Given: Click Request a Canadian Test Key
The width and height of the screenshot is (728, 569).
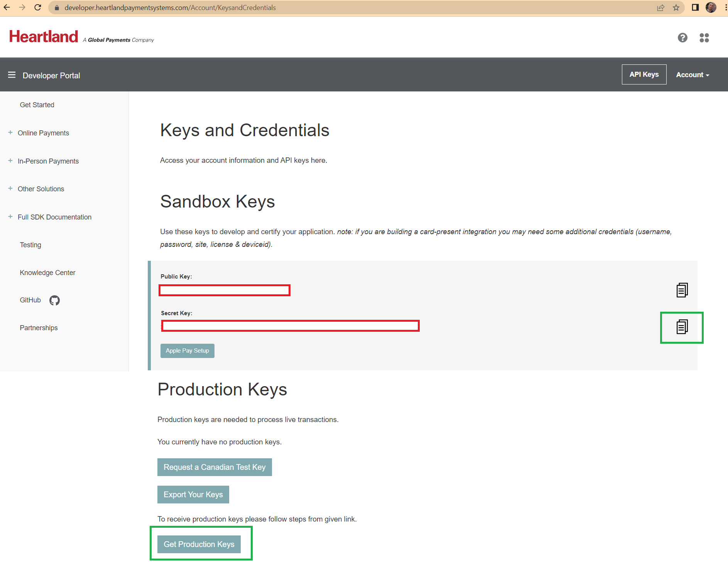Looking at the screenshot, I should pyautogui.click(x=215, y=467).
